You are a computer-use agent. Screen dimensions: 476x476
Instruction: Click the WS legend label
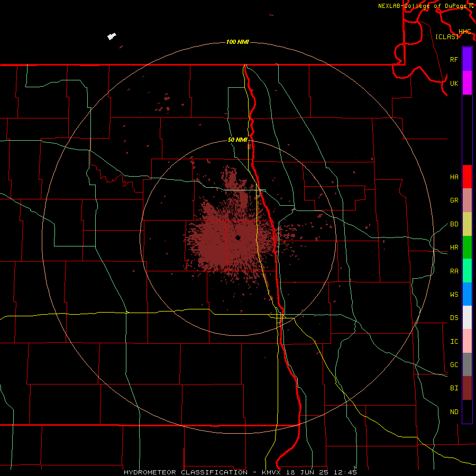(454, 295)
